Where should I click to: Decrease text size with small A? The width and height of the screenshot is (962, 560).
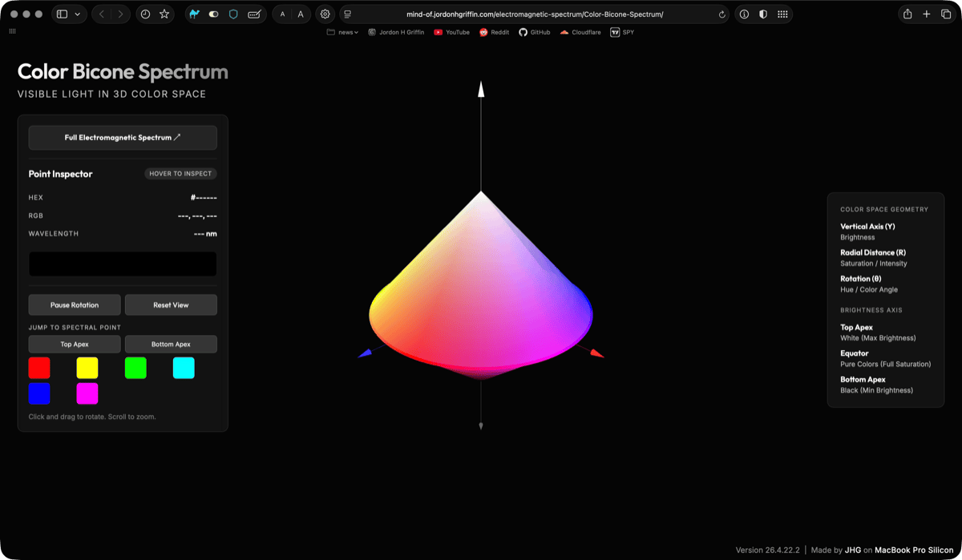pyautogui.click(x=283, y=14)
